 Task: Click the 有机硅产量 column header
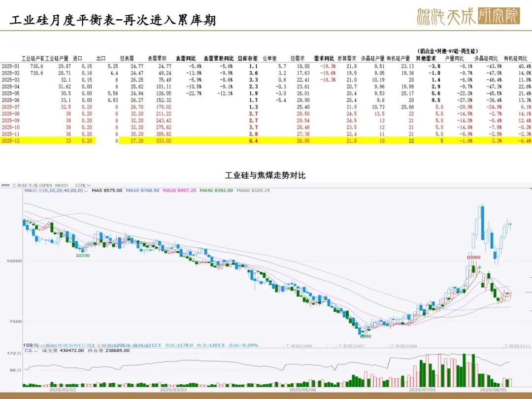click(399, 58)
